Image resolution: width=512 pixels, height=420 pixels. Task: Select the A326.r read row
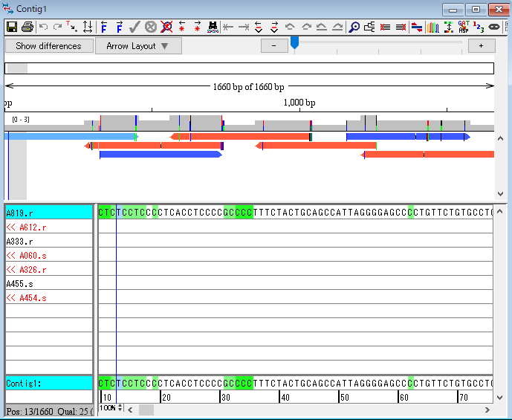click(49, 270)
